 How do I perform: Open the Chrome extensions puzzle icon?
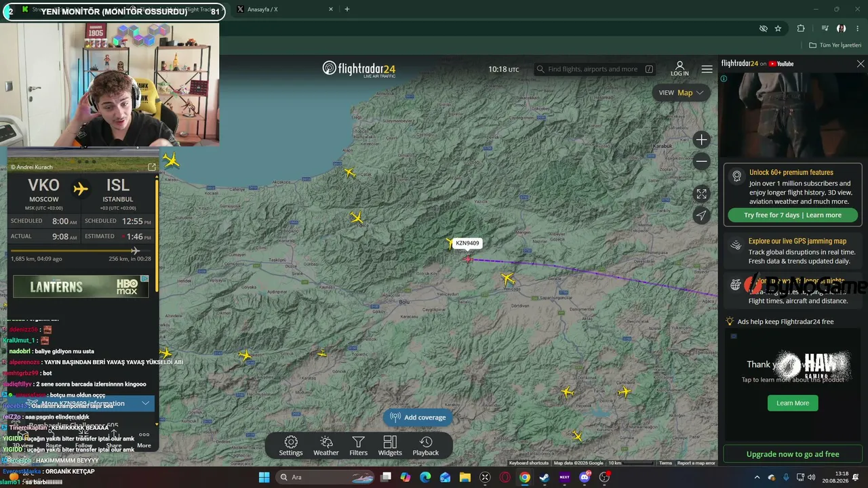[x=801, y=28]
